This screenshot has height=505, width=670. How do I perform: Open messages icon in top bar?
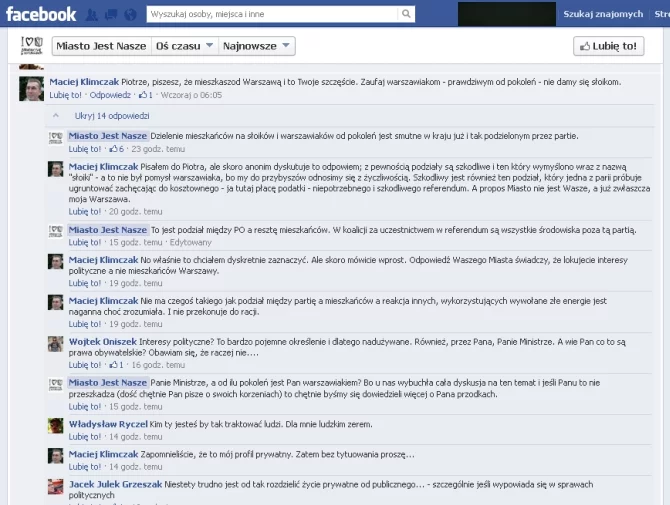point(109,15)
